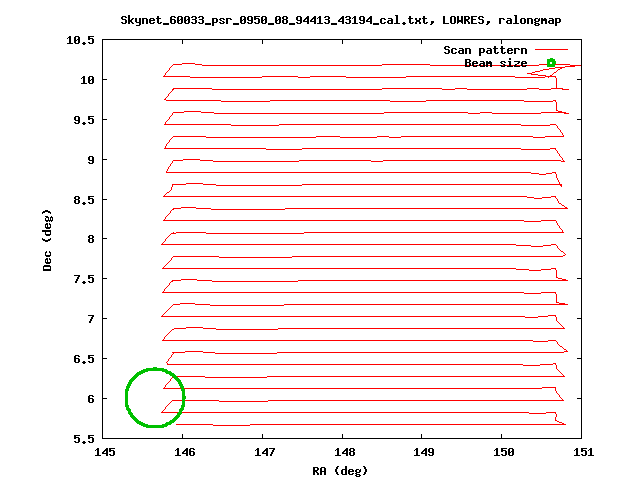Click the y-axis tick label "9"

tap(91, 160)
